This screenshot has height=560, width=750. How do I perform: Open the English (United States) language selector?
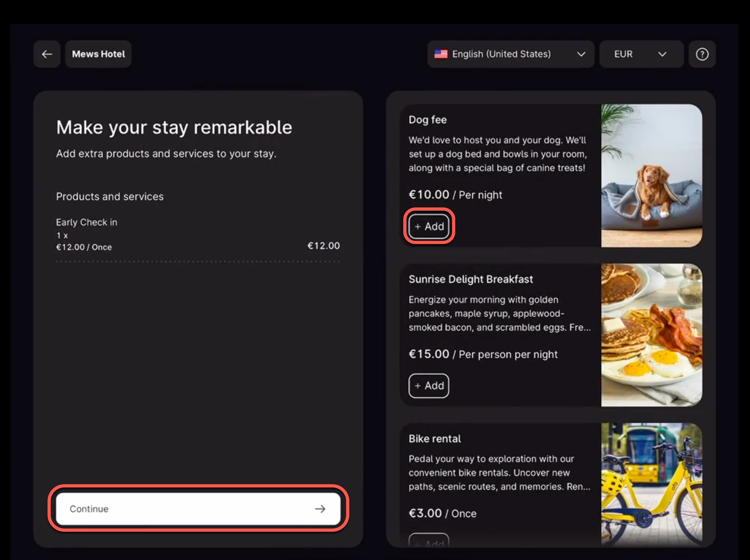[501, 54]
